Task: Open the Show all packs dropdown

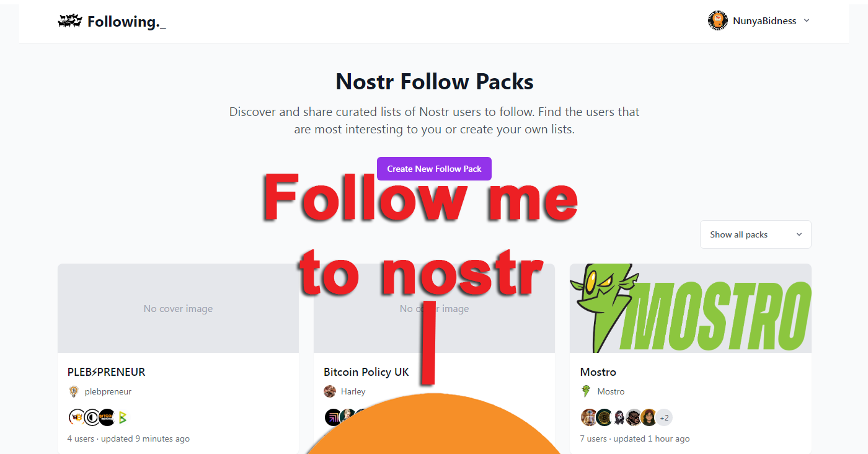Action: [756, 234]
